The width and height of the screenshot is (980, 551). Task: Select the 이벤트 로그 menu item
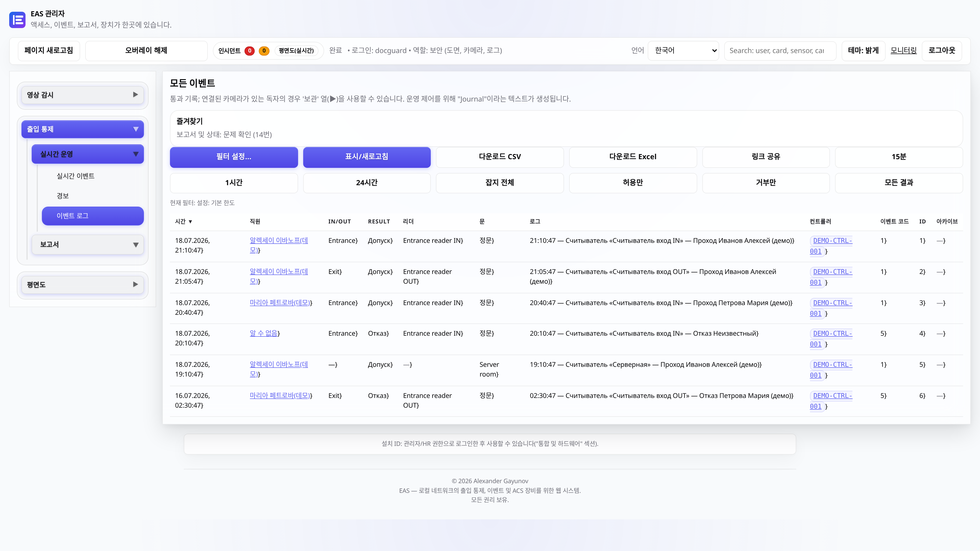point(93,216)
